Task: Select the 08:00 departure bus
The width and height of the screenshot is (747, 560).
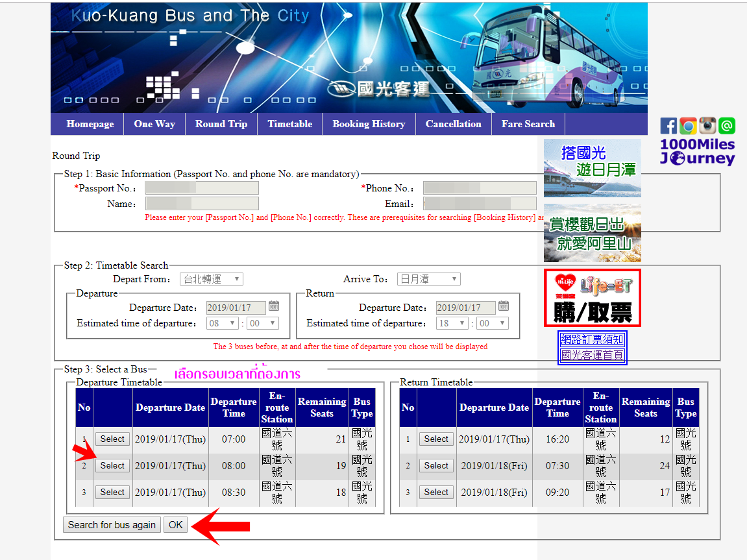Action: (112, 466)
